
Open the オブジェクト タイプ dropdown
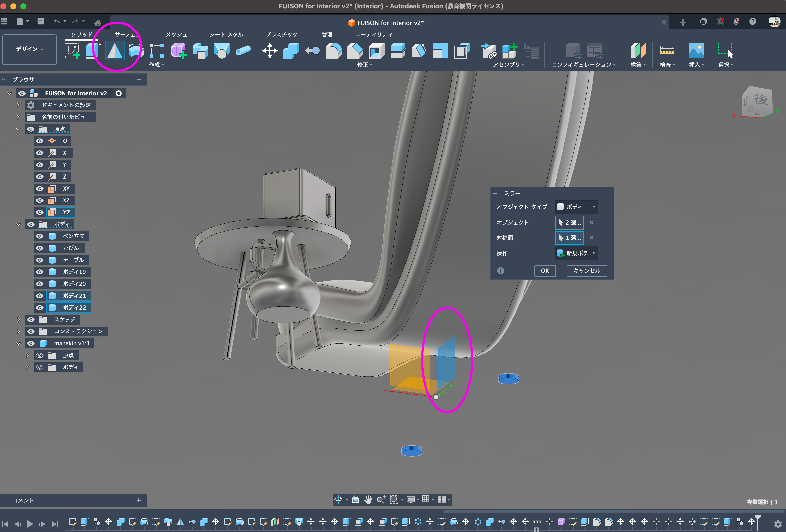coord(576,207)
